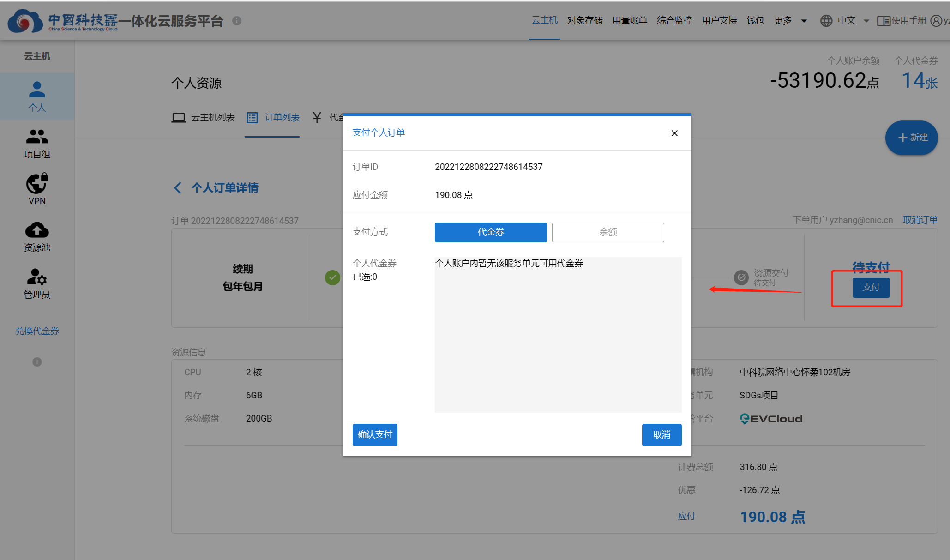
Task: Click the China Science & Technology Cloud logo
Action: (63, 21)
